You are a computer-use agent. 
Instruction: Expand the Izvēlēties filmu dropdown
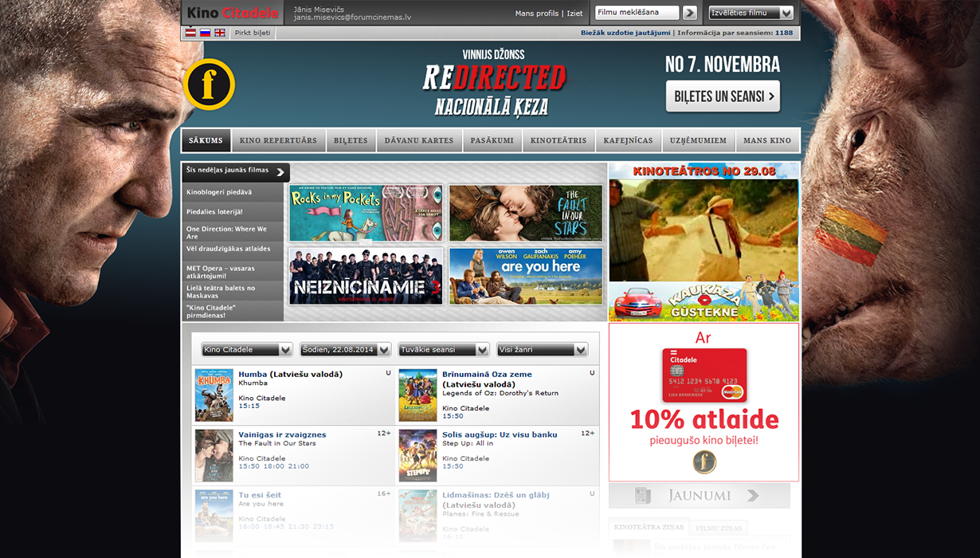point(751,13)
